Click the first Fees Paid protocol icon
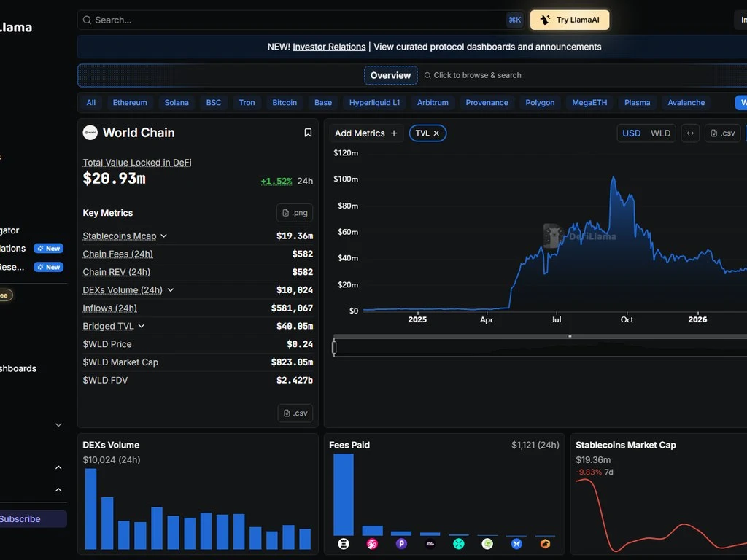Viewport: 747px width, 560px height. click(344, 544)
